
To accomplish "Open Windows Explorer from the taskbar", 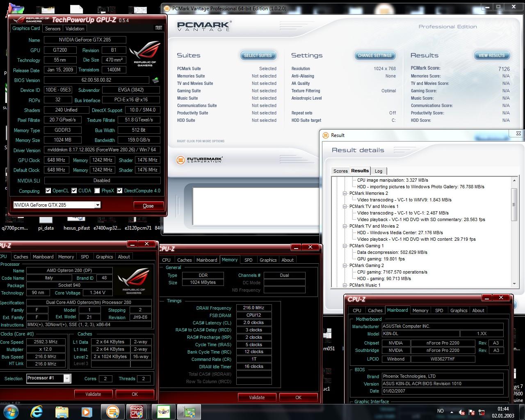I will click(x=62, y=412).
